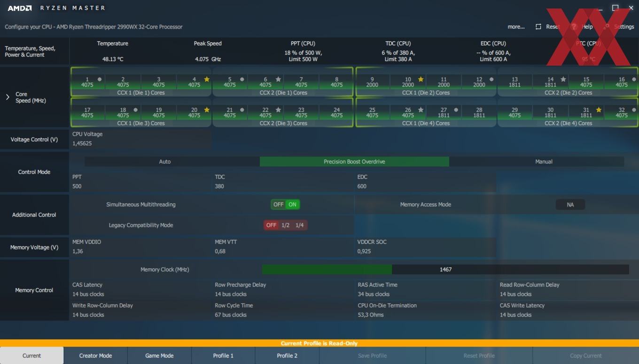This screenshot has width=639, height=364.
Task: Click the CPU Voltage value 1,45625
Action: (82, 144)
